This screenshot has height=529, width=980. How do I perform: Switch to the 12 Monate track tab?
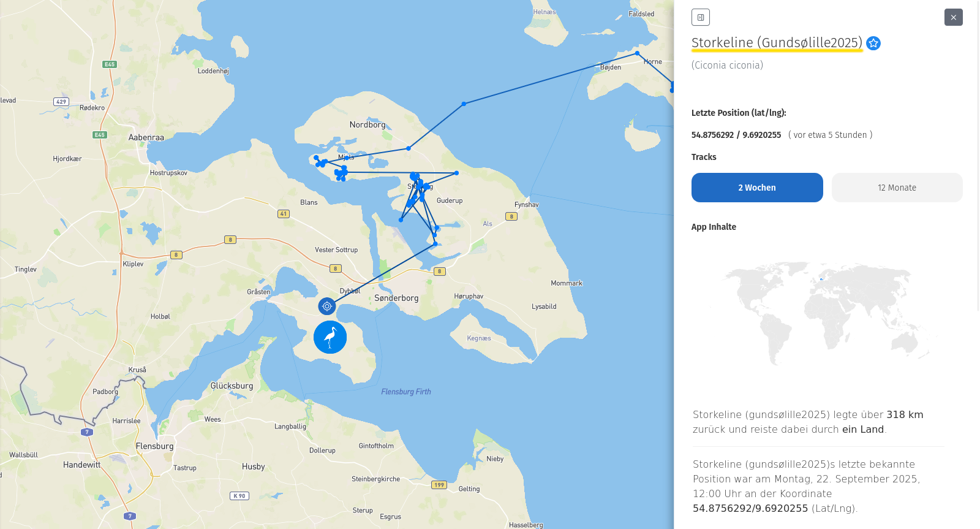point(897,188)
